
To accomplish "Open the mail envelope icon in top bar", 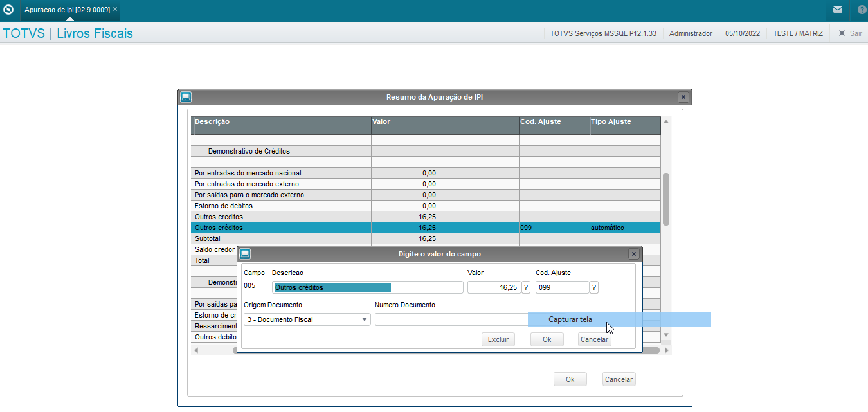I will (x=838, y=10).
